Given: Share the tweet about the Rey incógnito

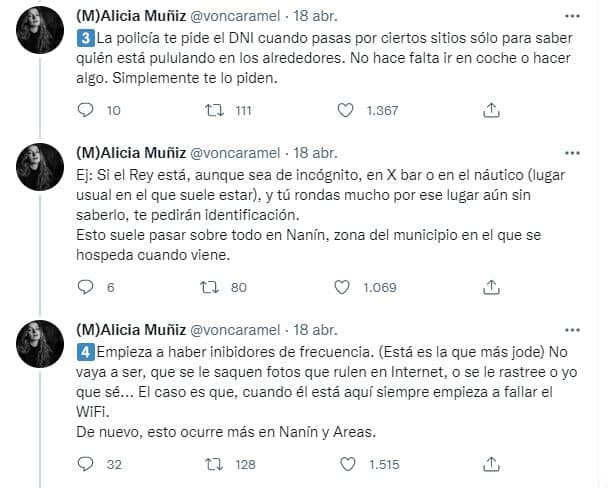Looking at the screenshot, I should click(491, 287).
